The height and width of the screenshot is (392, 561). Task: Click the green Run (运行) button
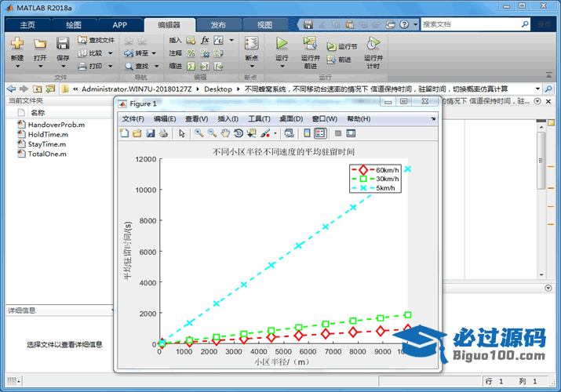click(282, 43)
